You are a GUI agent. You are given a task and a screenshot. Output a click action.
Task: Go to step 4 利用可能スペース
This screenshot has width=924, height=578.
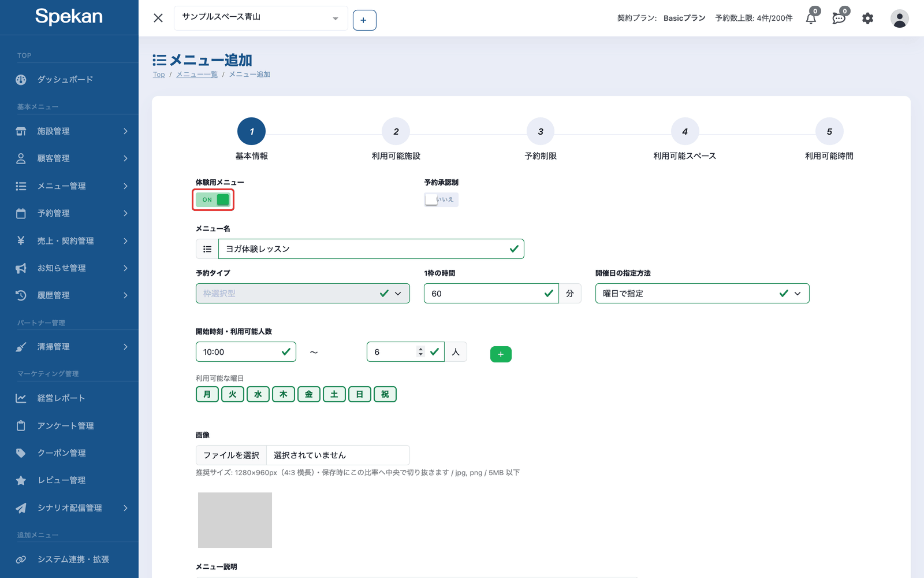coord(685,132)
